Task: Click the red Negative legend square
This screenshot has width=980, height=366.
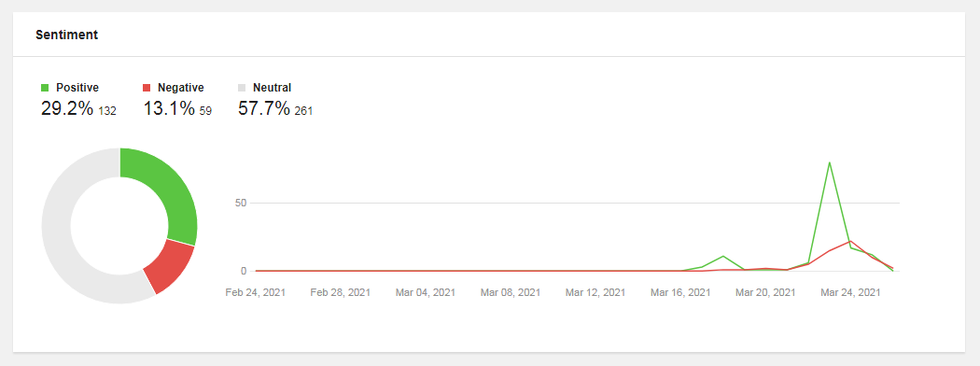Action: (x=147, y=88)
